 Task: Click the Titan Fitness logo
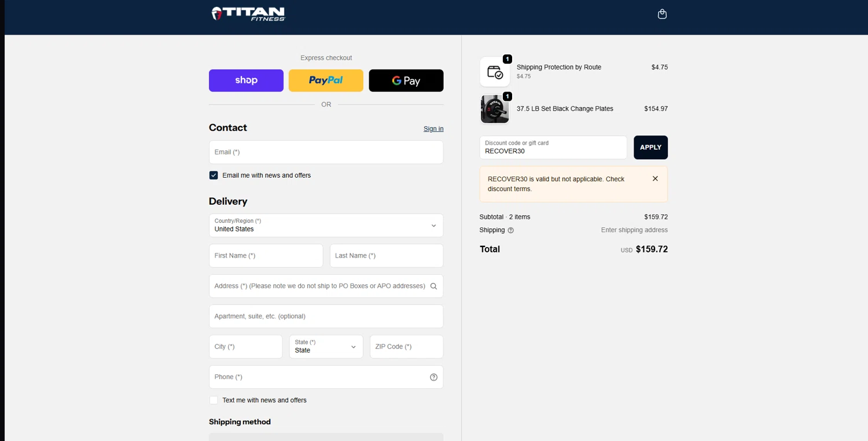[x=248, y=14]
